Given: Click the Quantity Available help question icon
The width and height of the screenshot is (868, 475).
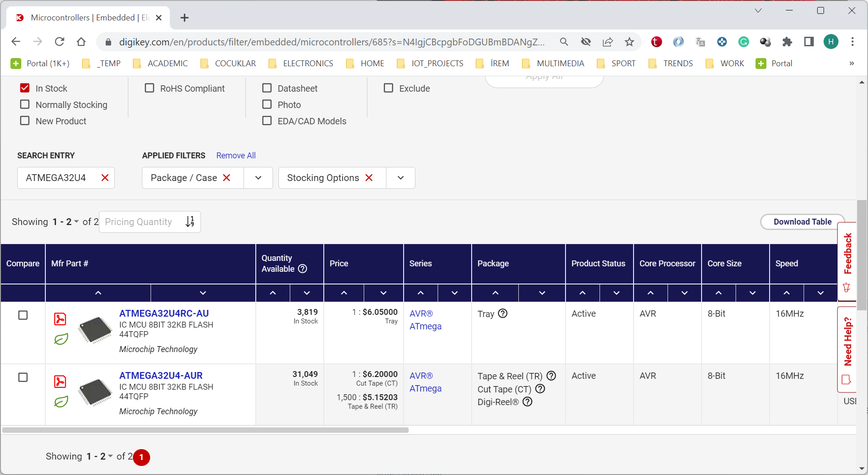Looking at the screenshot, I should coord(302,269).
